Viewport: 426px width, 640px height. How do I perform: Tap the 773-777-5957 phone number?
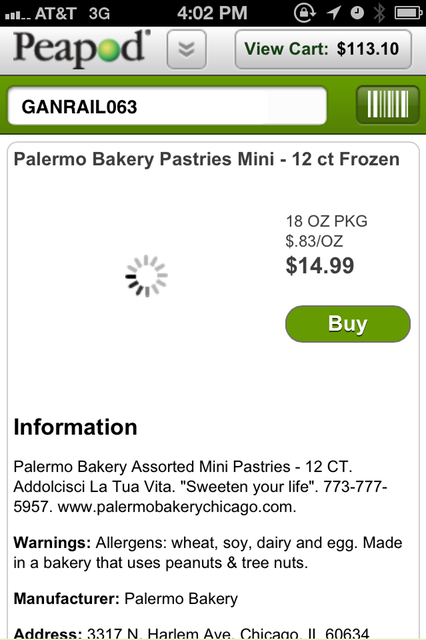[x=200, y=497]
